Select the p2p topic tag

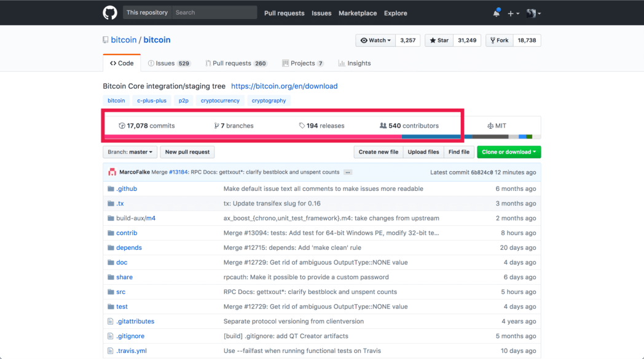pos(184,101)
